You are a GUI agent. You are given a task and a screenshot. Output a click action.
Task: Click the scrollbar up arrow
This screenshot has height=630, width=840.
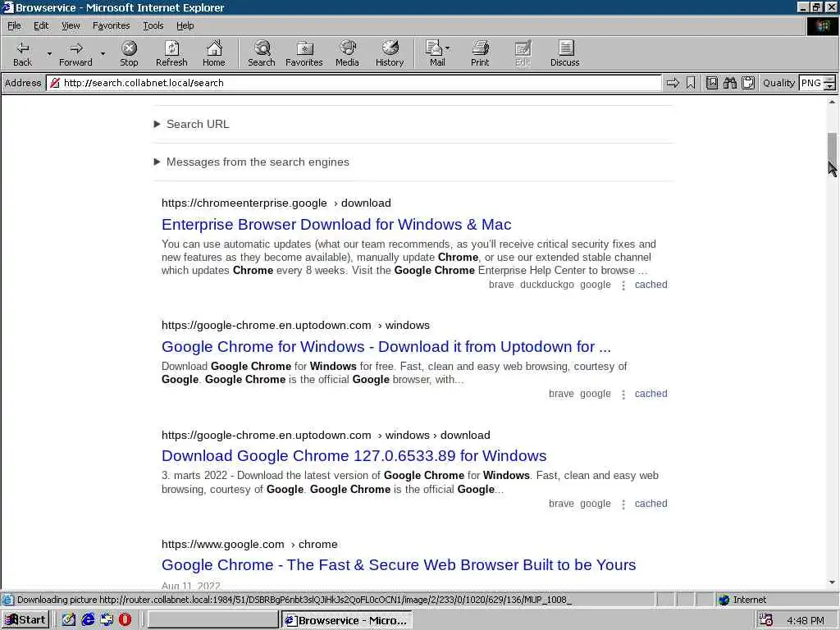[832, 102]
